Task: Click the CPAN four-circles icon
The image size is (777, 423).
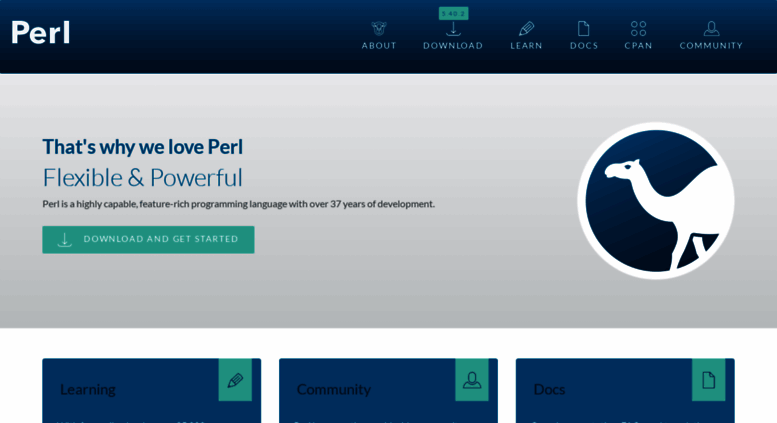Action: tap(638, 28)
